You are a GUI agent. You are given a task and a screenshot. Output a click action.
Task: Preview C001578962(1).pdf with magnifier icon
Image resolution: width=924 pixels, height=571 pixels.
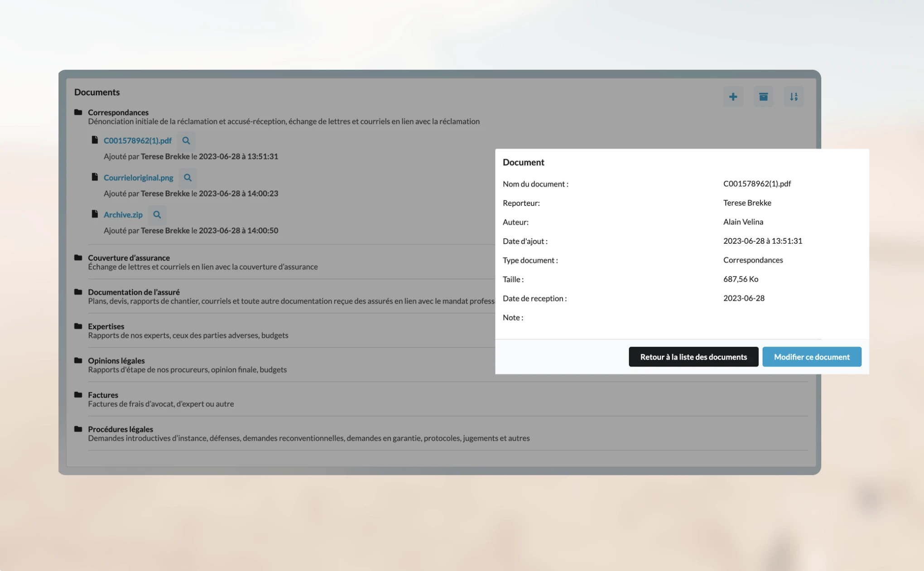click(186, 140)
